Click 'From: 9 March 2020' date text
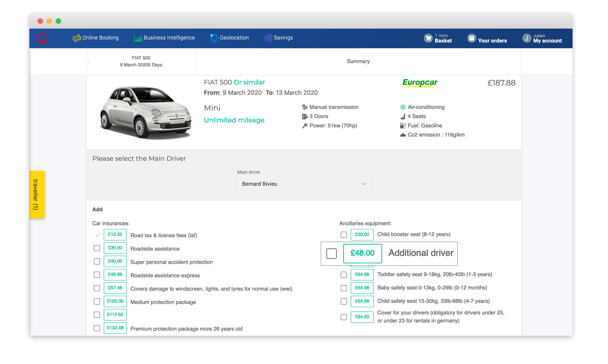The image size is (608, 364). click(x=233, y=93)
